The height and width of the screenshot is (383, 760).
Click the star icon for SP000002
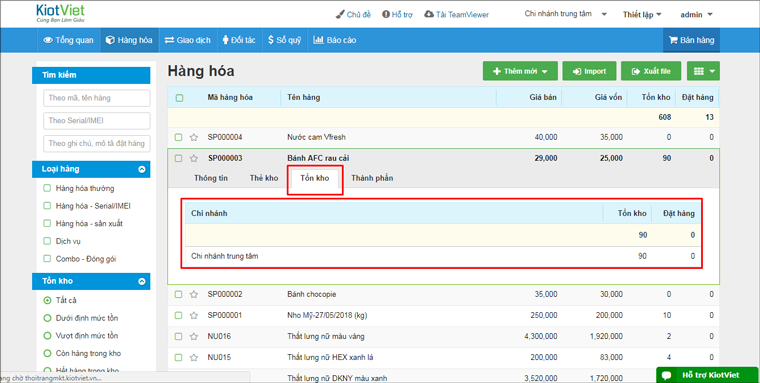point(194,294)
